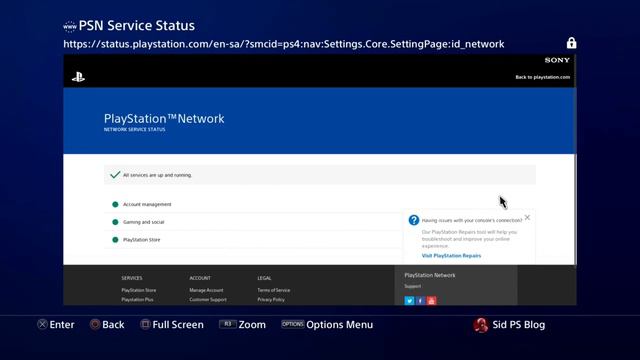This screenshot has height=360, width=640.
Task: Click the padlock secure connection icon
Action: (571, 43)
